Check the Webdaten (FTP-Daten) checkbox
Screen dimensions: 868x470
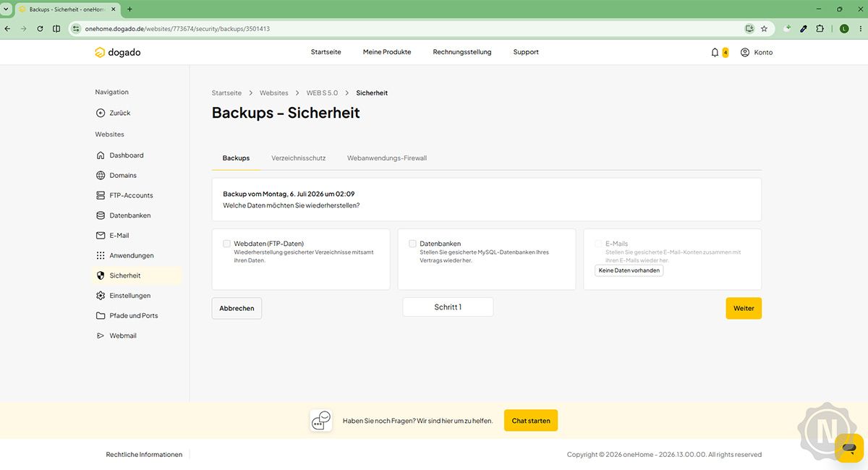[227, 244]
